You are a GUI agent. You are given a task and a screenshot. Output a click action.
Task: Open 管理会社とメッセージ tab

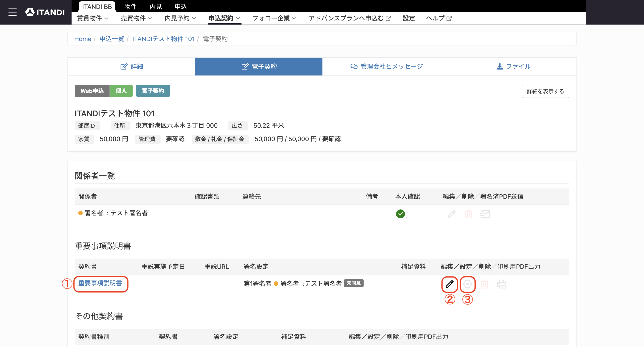(386, 66)
